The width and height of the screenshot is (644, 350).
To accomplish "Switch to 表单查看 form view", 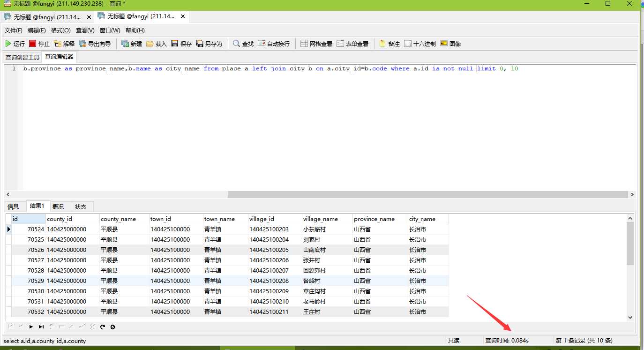I will pos(352,44).
